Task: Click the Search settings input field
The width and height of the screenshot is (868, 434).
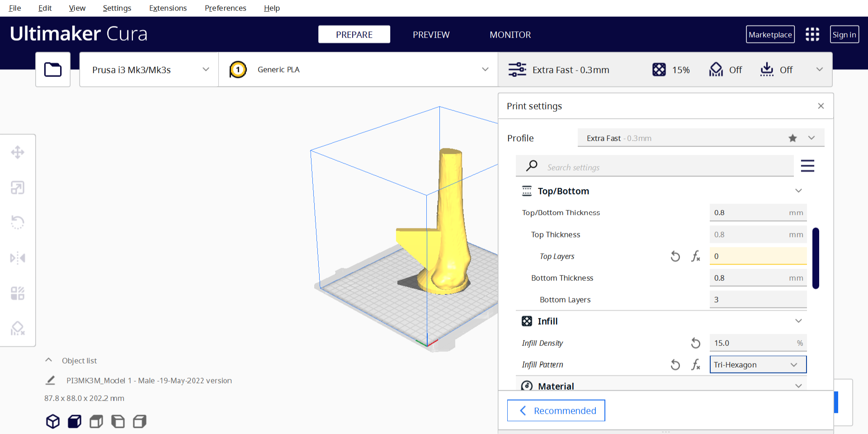Action: [x=665, y=167]
